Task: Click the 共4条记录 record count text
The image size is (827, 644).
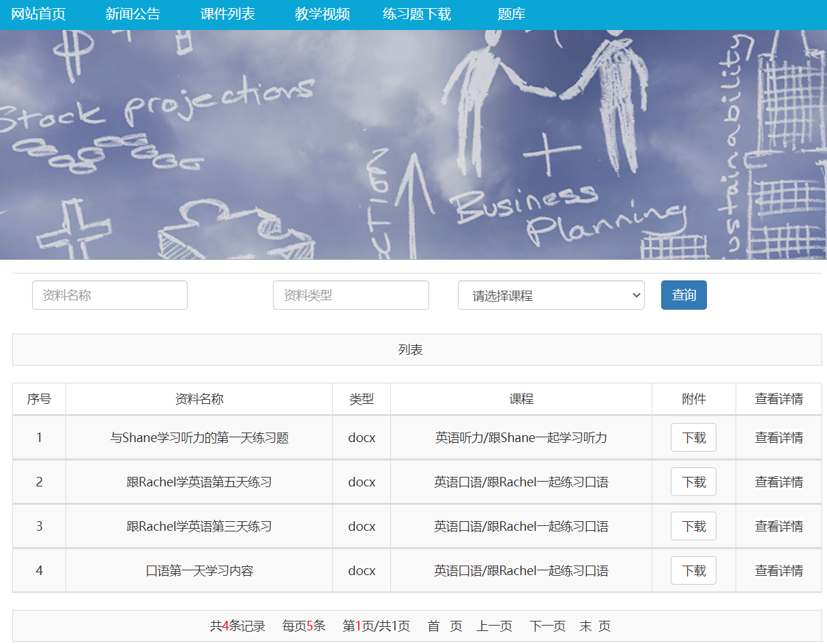Action: coord(237,626)
